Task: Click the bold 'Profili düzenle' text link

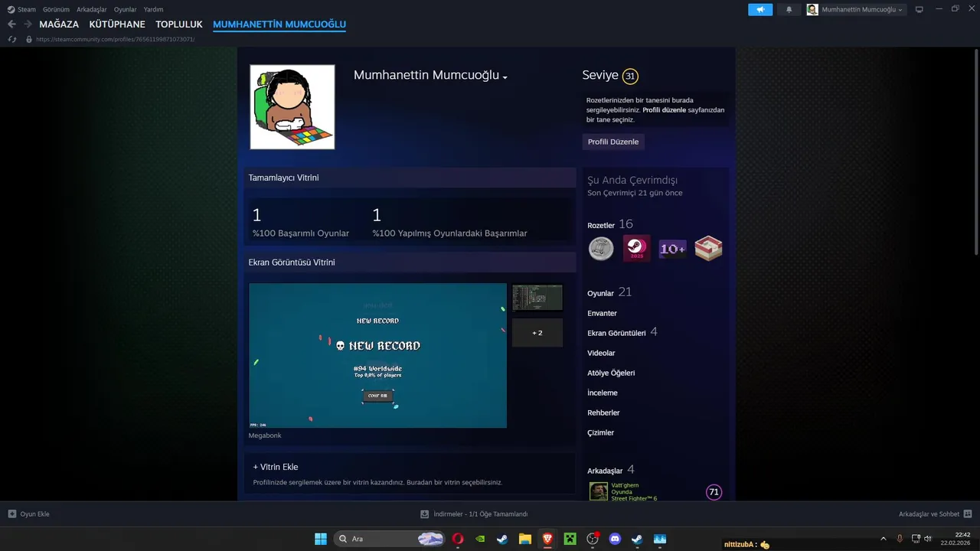Action: click(x=664, y=110)
